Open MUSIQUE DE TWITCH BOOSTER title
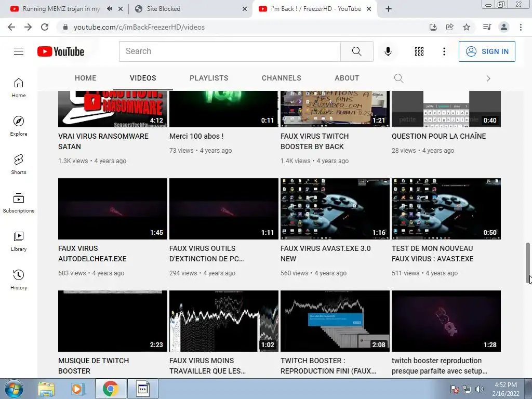This screenshot has width=532, height=399. [94, 366]
